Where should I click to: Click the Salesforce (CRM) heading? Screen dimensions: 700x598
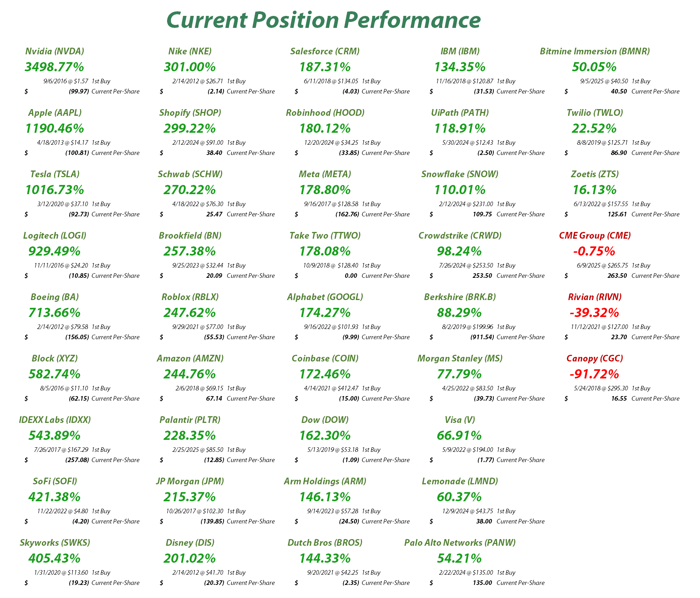point(325,51)
